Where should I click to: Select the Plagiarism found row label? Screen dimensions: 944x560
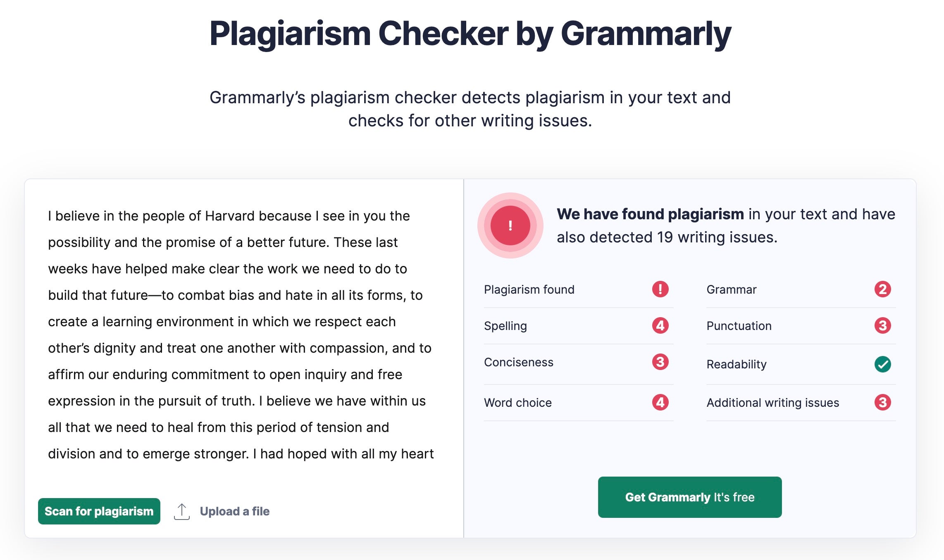tap(529, 289)
